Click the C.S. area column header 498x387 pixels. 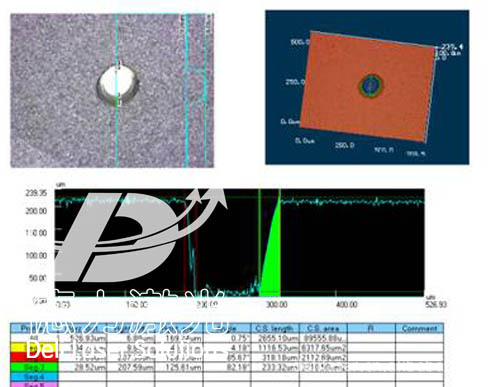point(323,328)
